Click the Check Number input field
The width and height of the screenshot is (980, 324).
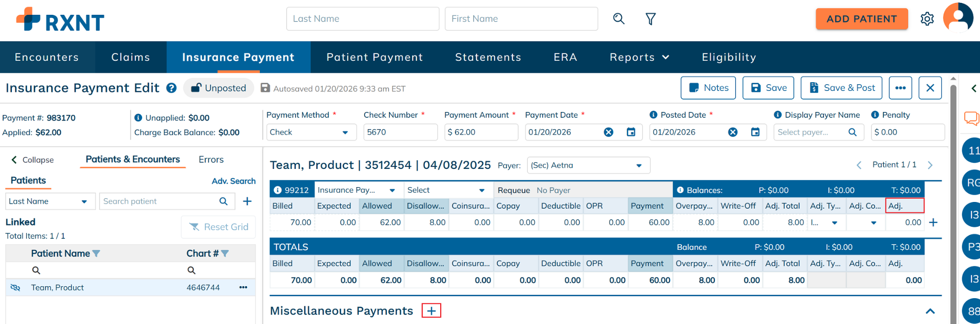pos(400,132)
